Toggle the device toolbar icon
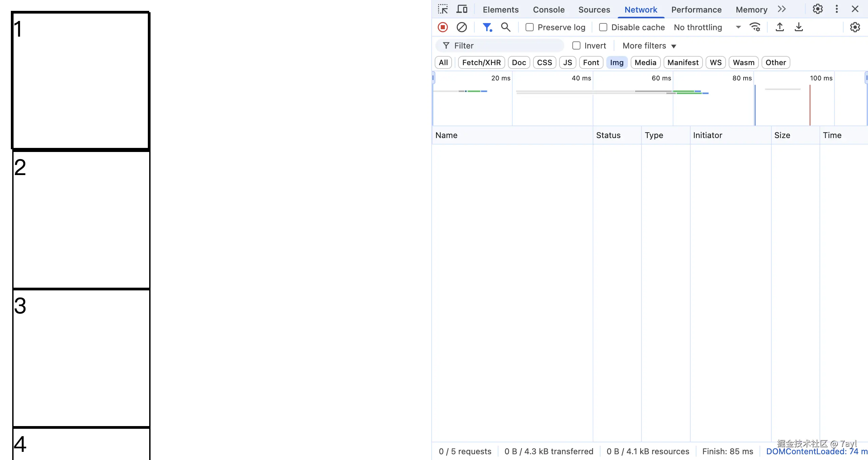 pos(462,9)
